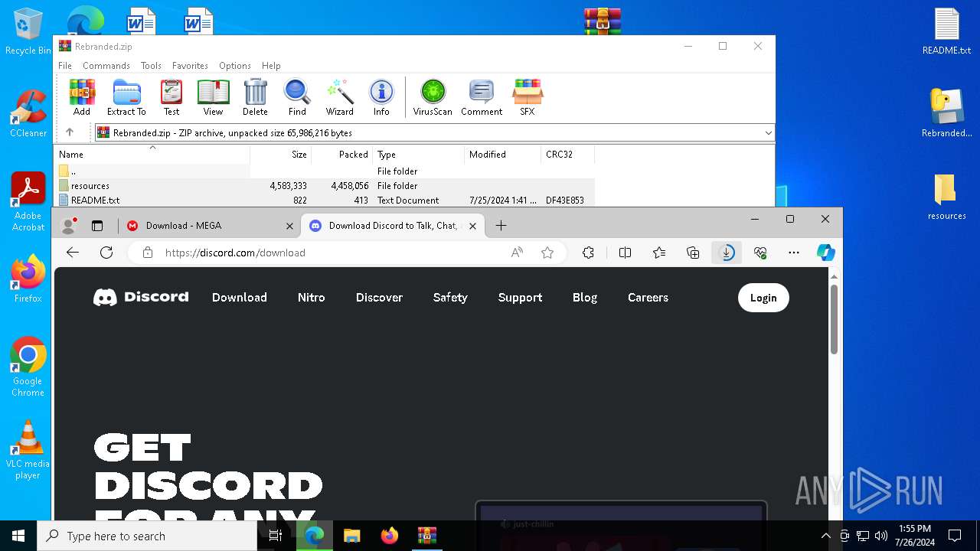This screenshot has width=980, height=551.
Task: Open the Edge tab actions menu icon
Action: [x=97, y=226]
